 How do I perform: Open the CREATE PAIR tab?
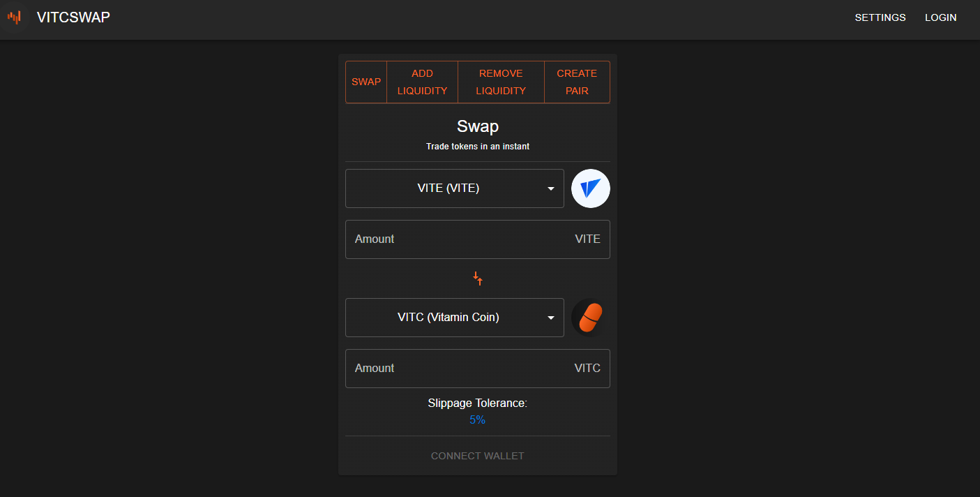pyautogui.click(x=577, y=82)
